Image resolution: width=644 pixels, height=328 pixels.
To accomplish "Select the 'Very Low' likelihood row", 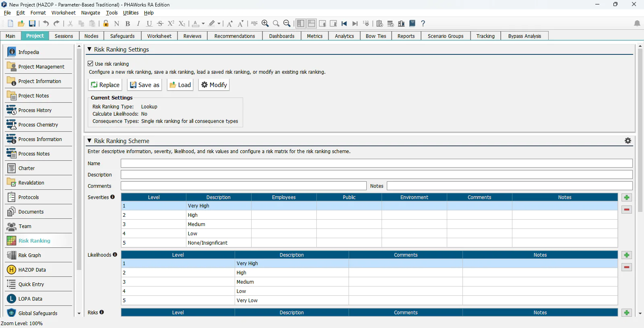I will (369, 301).
